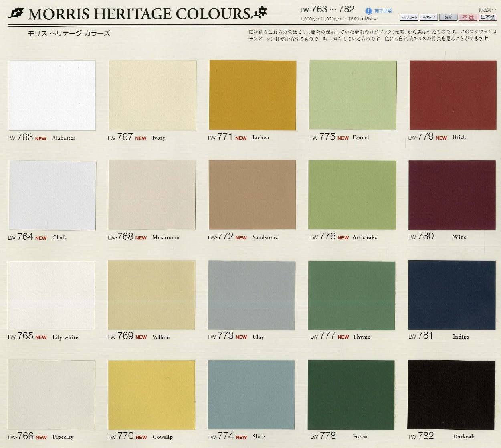
Task: Pick the Artichoke green swatch
Action: click(352, 195)
